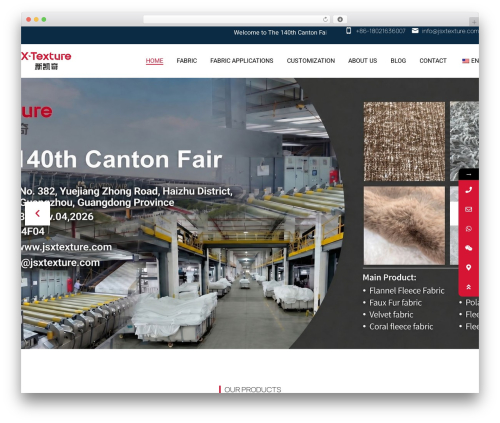Open the FABRIC menu item
The width and height of the screenshot is (500, 423).
point(187,61)
